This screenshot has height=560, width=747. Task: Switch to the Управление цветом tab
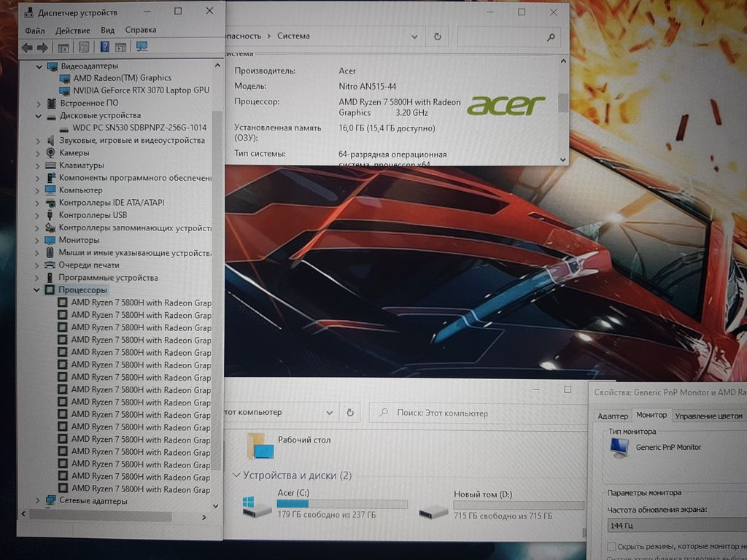pyautogui.click(x=708, y=416)
